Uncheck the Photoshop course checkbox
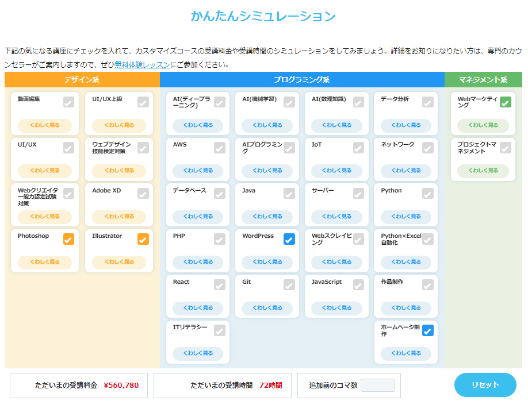The width and height of the screenshot is (528, 420). 68,239
